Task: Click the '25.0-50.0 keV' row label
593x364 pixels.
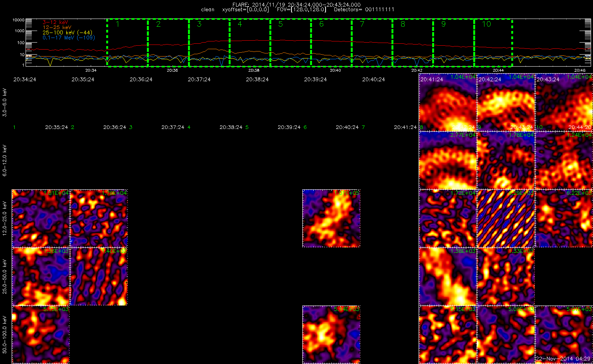Action: click(5, 277)
